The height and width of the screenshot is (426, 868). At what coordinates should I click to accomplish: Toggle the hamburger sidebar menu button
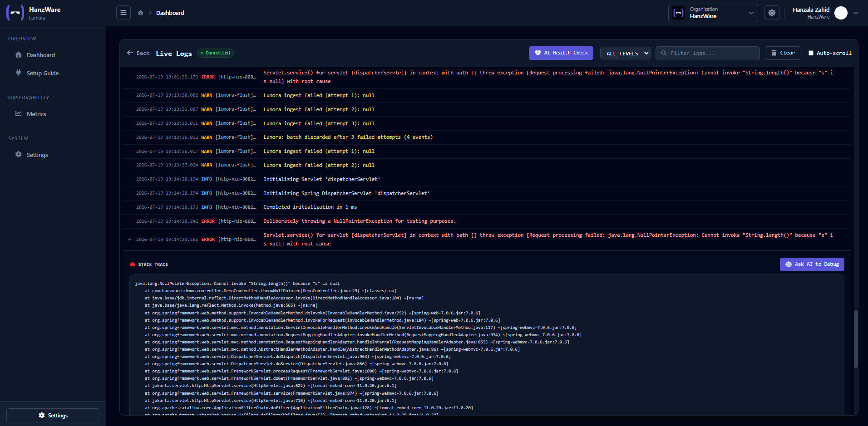click(123, 13)
